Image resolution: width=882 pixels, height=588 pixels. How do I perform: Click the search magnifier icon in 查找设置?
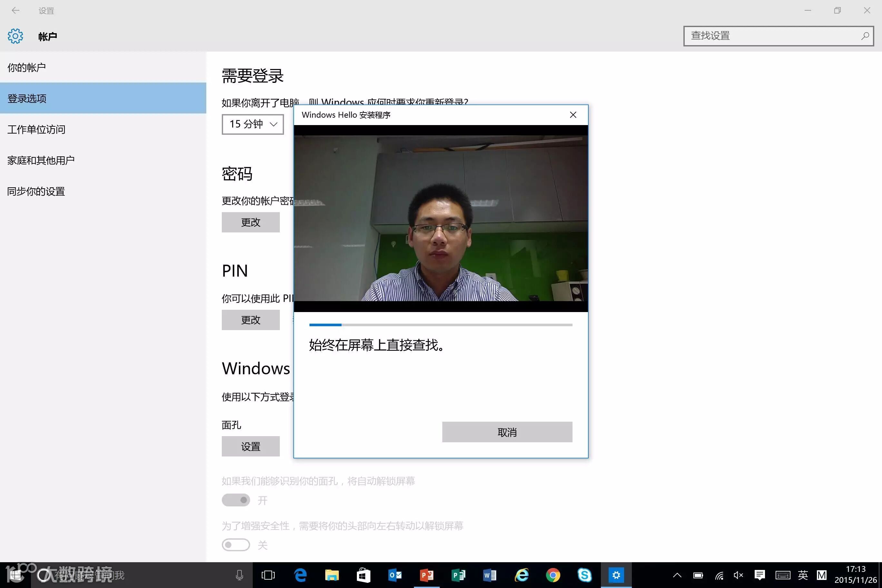coord(865,36)
